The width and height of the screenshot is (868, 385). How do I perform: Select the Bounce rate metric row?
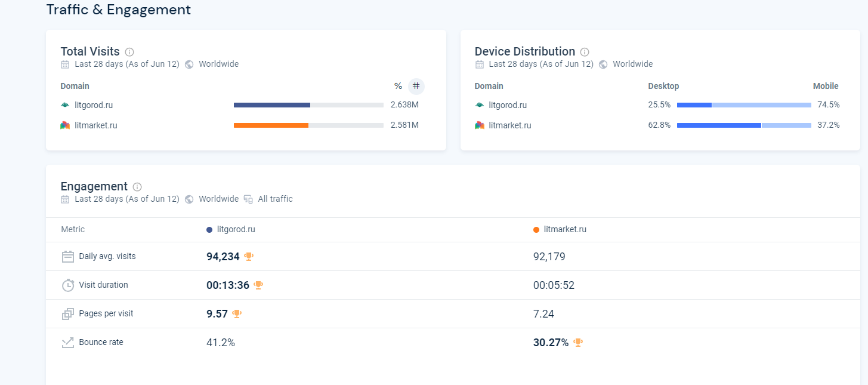pyautogui.click(x=101, y=343)
